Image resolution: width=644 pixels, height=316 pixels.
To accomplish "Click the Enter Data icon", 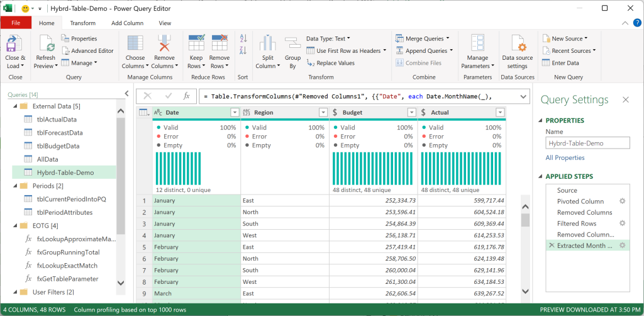I will [546, 63].
